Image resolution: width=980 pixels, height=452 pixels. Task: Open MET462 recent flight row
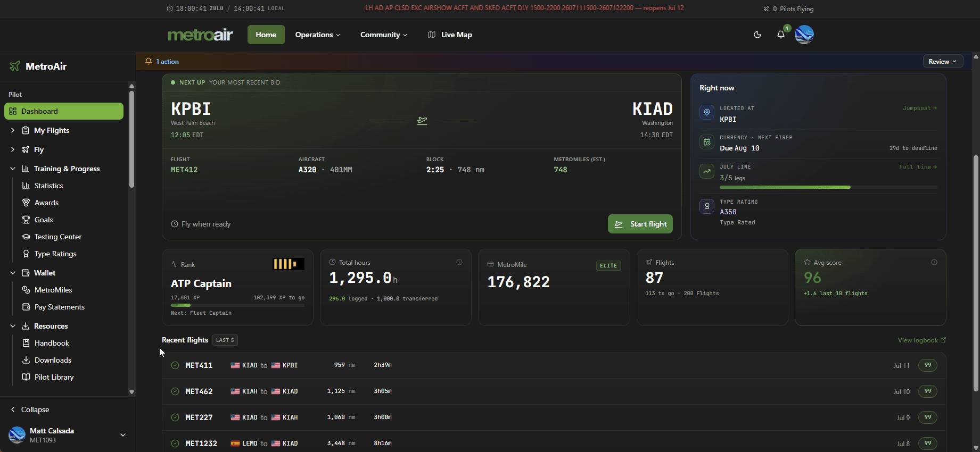554,391
